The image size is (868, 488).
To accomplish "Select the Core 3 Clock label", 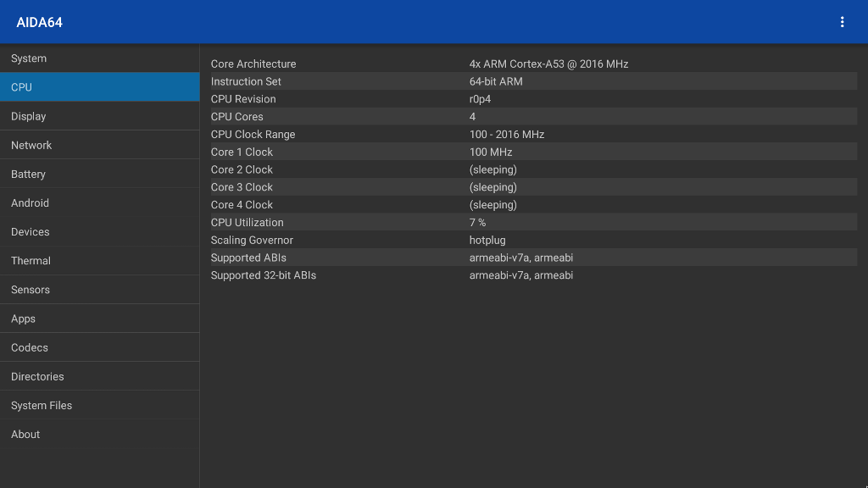I will [242, 187].
